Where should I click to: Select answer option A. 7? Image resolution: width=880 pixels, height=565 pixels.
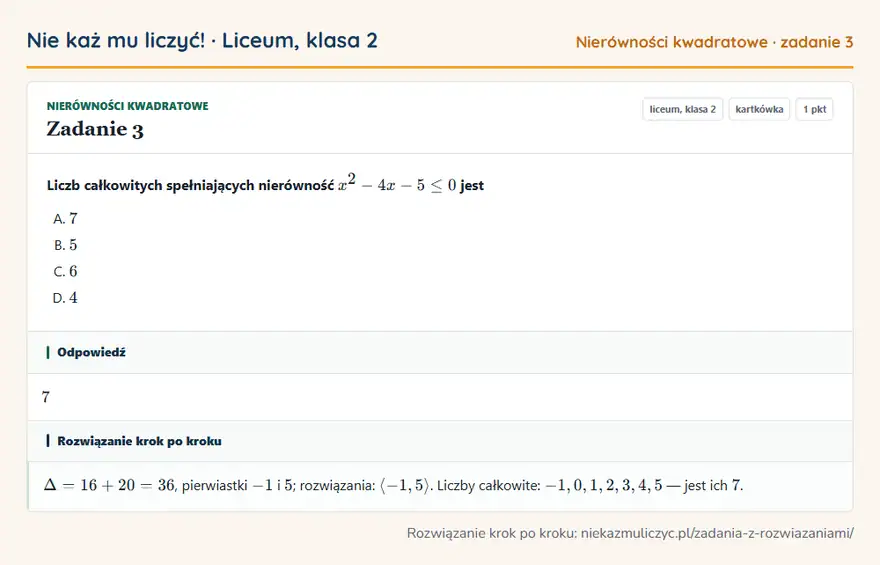pyautogui.click(x=65, y=218)
